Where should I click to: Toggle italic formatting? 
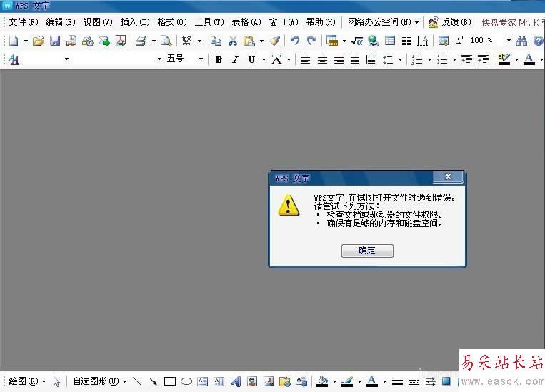pyautogui.click(x=235, y=60)
